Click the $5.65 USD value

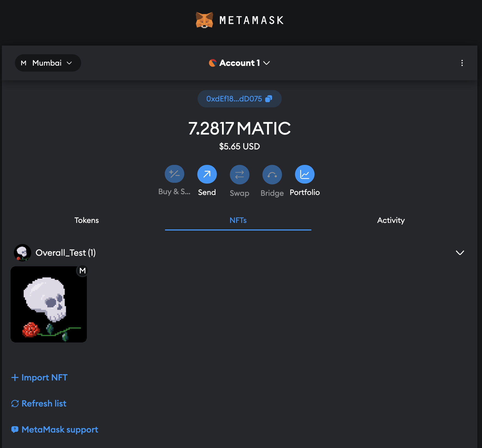pyautogui.click(x=240, y=146)
